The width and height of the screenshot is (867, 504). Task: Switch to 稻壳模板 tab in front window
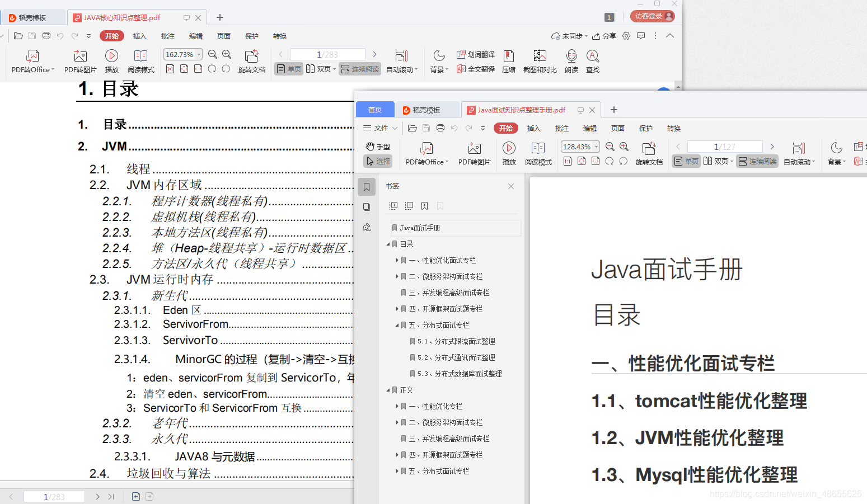coord(428,110)
